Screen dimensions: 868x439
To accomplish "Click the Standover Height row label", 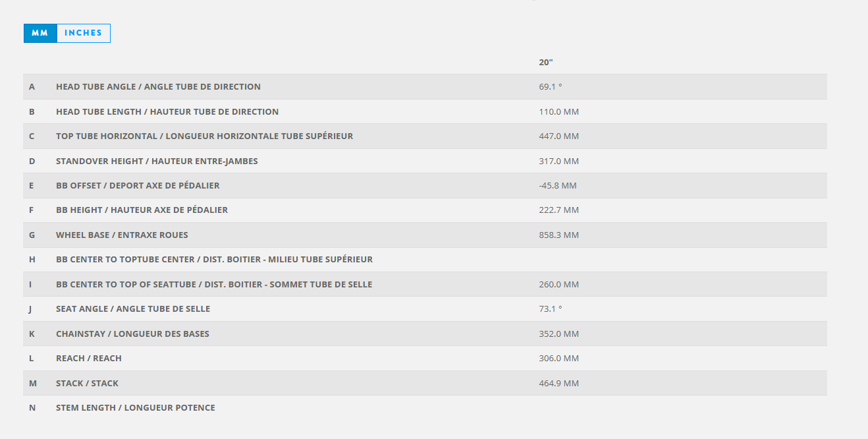I will (x=157, y=161).
